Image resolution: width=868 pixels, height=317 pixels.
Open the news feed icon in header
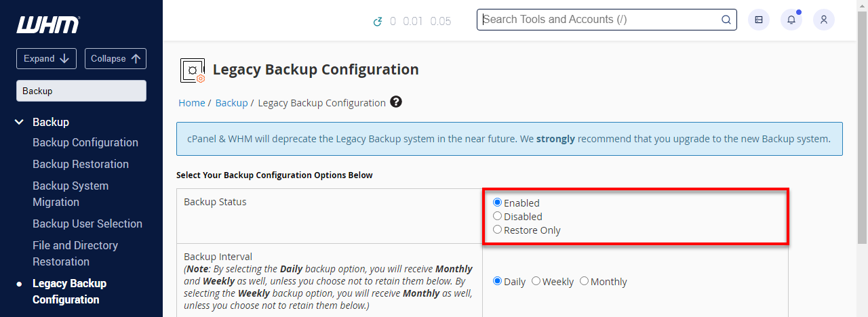coord(759,20)
